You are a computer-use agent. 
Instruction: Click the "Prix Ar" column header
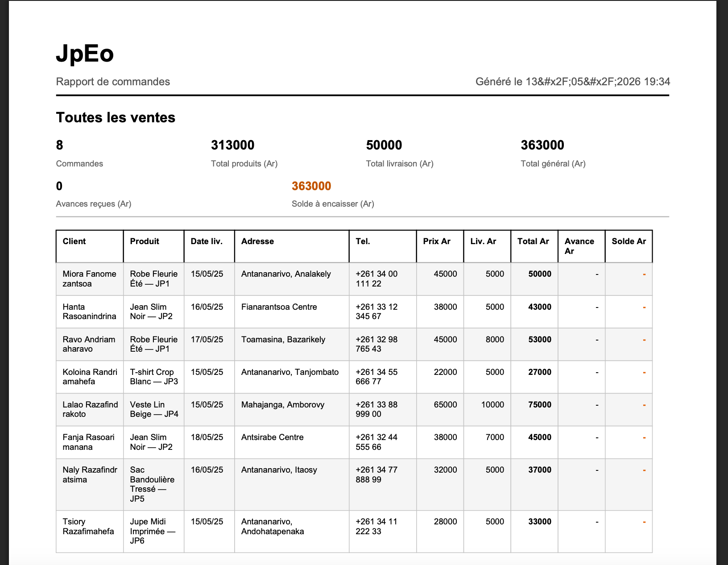pyautogui.click(x=440, y=246)
